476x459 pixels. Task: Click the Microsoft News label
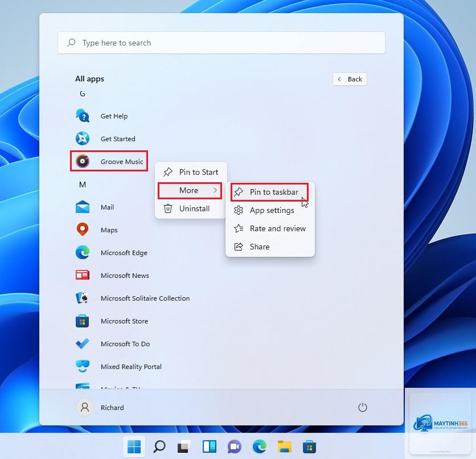tap(125, 275)
